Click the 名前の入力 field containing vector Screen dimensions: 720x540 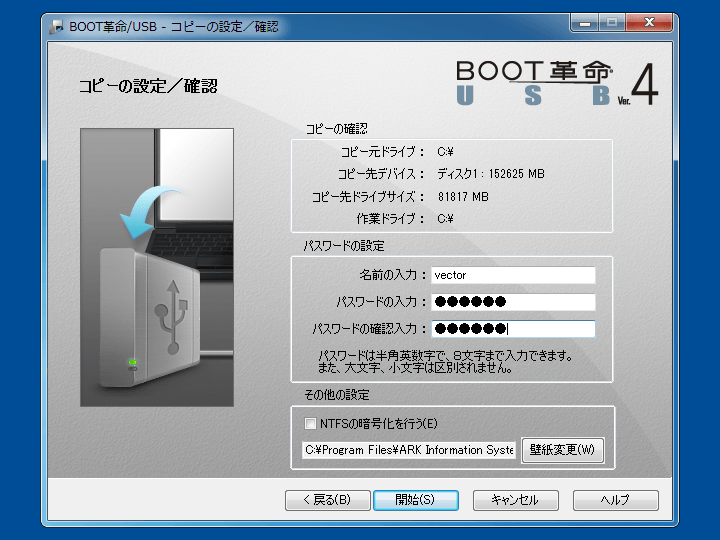(x=513, y=275)
